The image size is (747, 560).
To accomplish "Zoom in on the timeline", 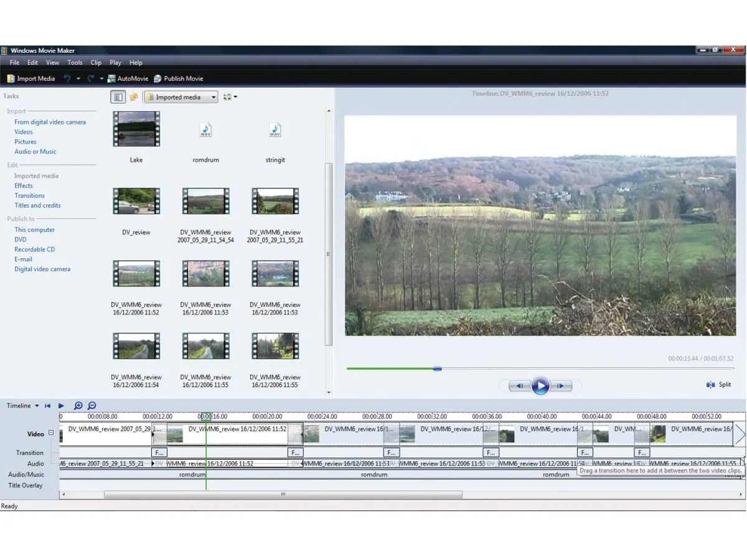I will click(78, 406).
